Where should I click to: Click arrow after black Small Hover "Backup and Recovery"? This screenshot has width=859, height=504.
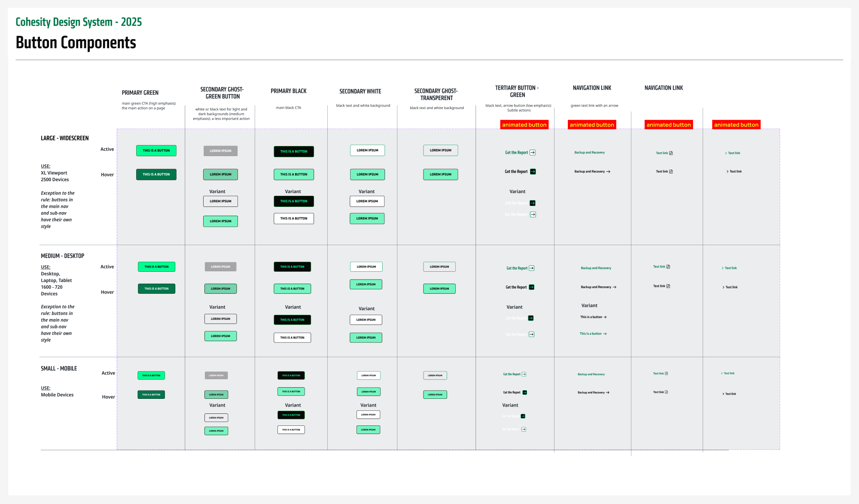click(608, 392)
